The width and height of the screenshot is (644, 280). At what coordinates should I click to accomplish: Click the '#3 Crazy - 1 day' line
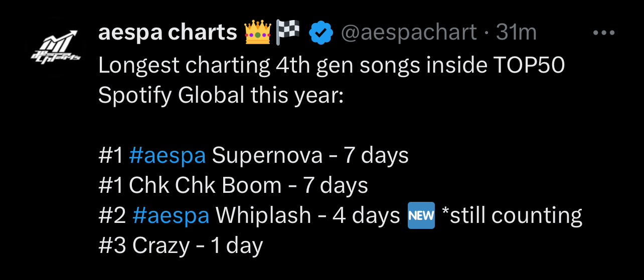[x=181, y=246]
